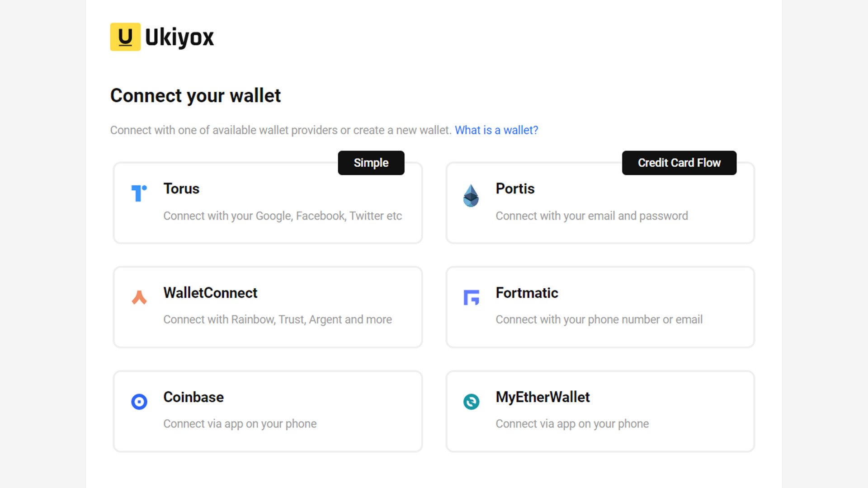The height and width of the screenshot is (488, 868).
Task: Choose the Portis wallet option
Action: click(515, 188)
